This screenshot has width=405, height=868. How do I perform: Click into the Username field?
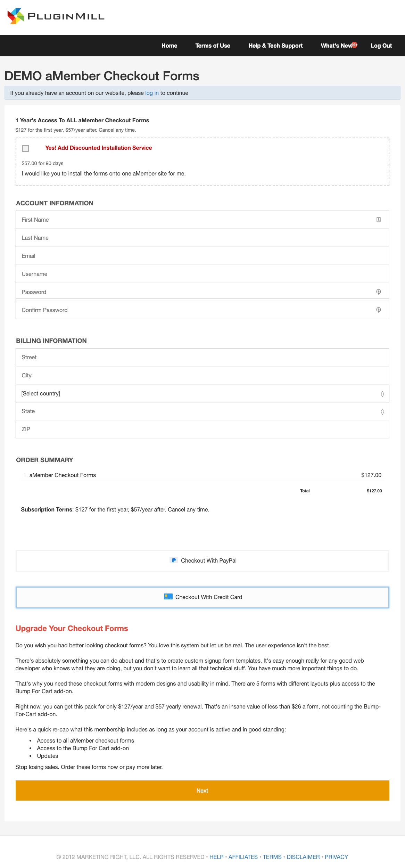pos(202,274)
